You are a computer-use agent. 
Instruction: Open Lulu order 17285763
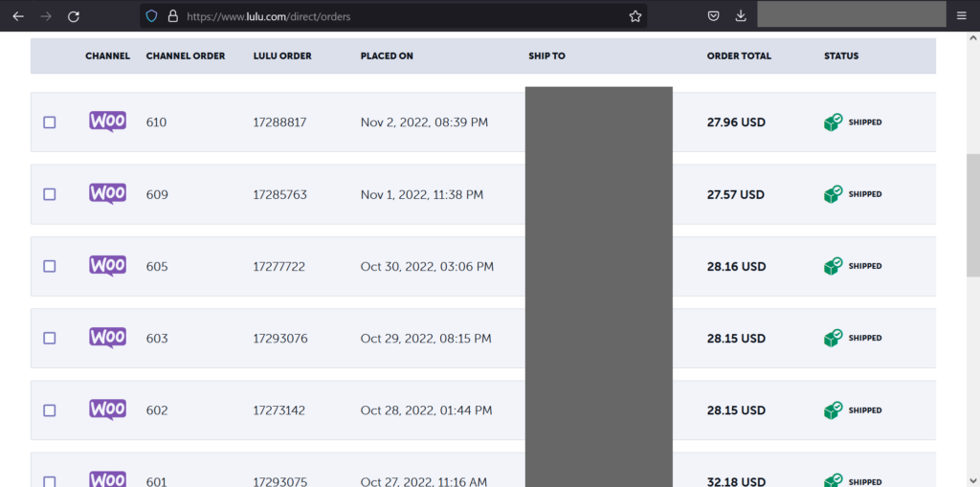[x=280, y=194]
